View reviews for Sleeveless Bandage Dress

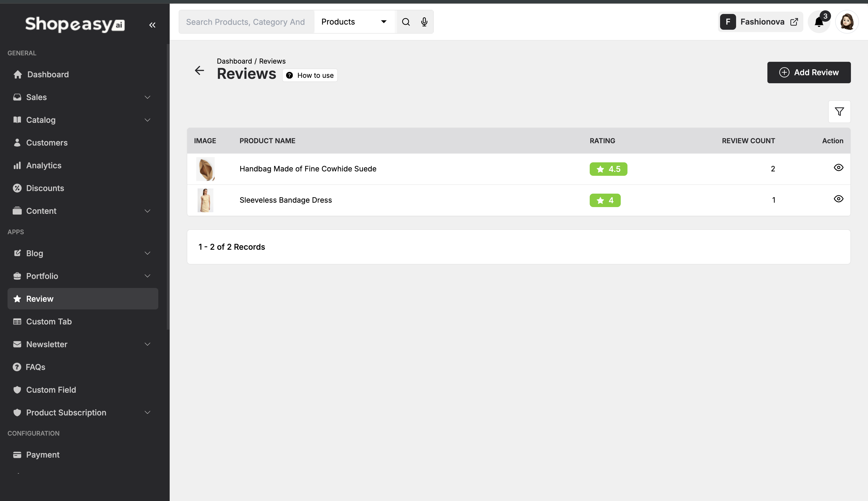click(839, 199)
